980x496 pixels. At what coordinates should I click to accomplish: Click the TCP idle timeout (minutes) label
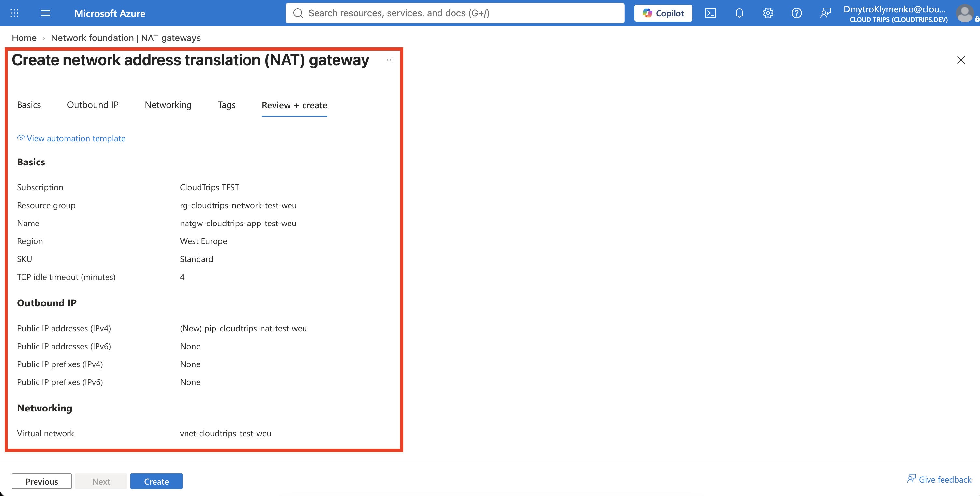pos(66,277)
